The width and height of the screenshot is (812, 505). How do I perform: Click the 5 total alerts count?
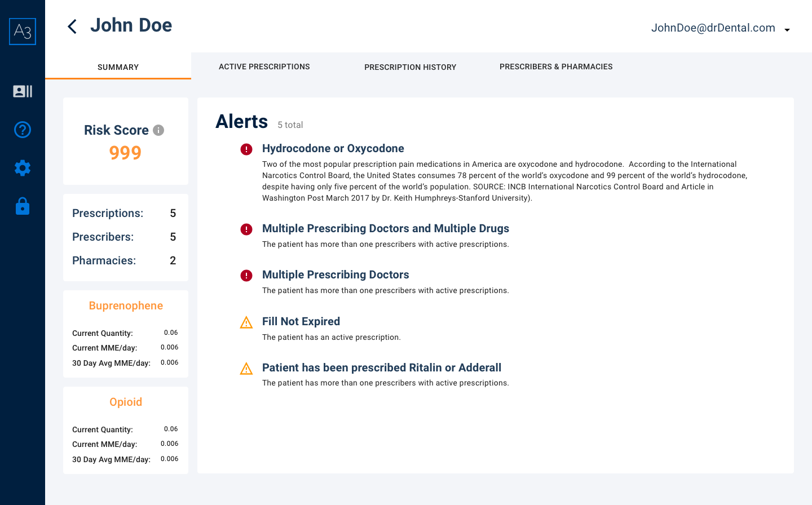pos(290,125)
